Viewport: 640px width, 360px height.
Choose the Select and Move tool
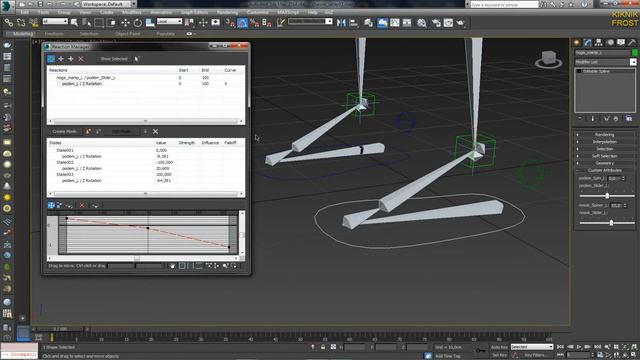[x=125, y=23]
